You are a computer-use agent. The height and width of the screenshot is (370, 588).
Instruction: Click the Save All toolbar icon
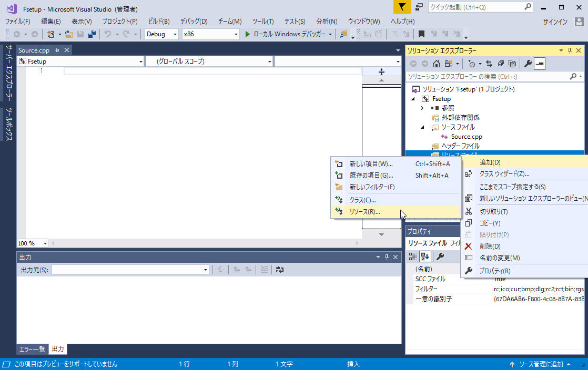(x=92, y=34)
